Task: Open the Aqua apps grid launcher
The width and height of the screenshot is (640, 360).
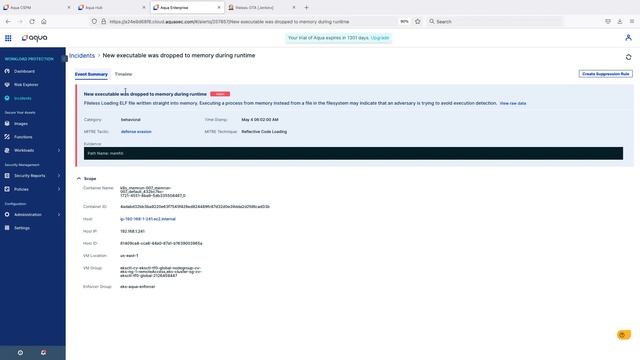Action: [8, 38]
